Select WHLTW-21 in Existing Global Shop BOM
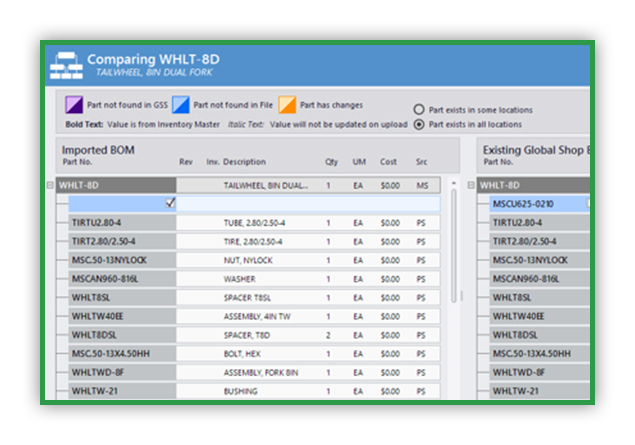Viewport: 635px width, 445px height. [539, 391]
